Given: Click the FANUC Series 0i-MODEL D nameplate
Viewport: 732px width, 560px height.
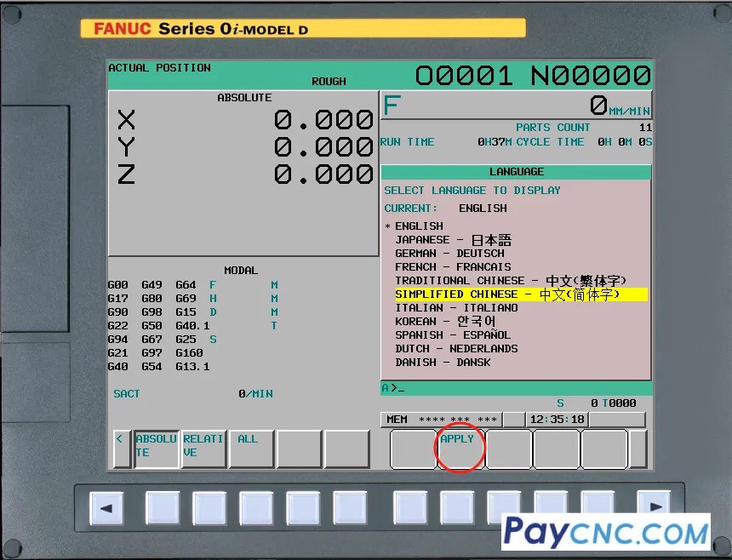Looking at the screenshot, I should [303, 28].
